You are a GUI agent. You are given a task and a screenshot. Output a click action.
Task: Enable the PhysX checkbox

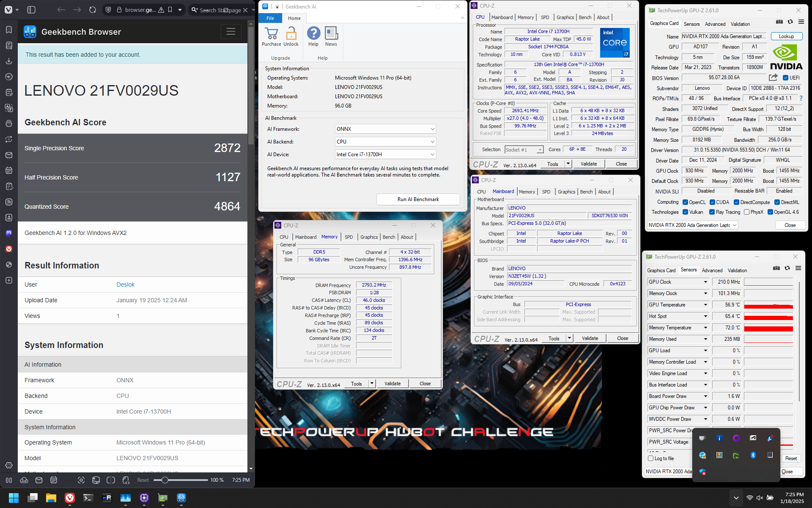(746, 212)
